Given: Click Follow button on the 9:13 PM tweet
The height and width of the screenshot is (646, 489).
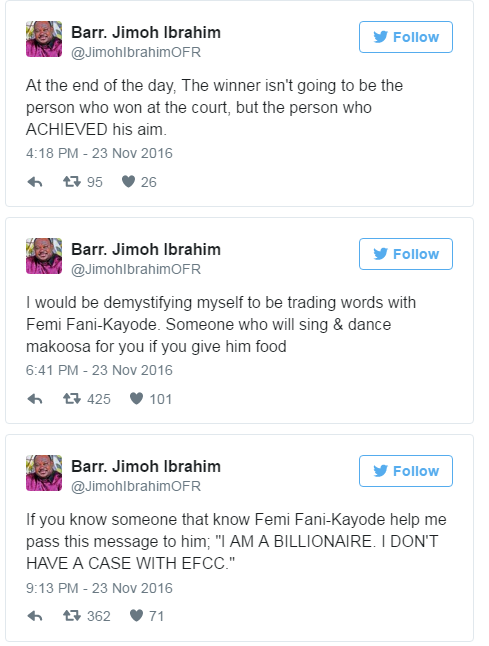Looking at the screenshot, I should pos(406,471).
